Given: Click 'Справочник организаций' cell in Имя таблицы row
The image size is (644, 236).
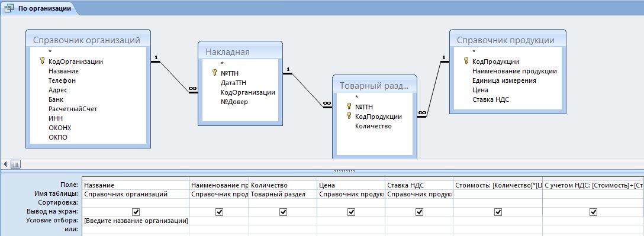Looking at the screenshot, I should point(136,194).
